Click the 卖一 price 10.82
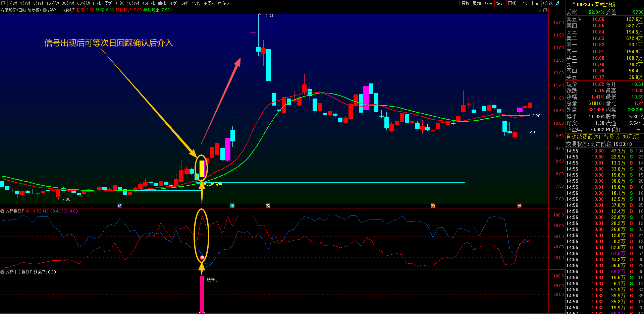The image size is (644, 314). [x=598, y=45]
